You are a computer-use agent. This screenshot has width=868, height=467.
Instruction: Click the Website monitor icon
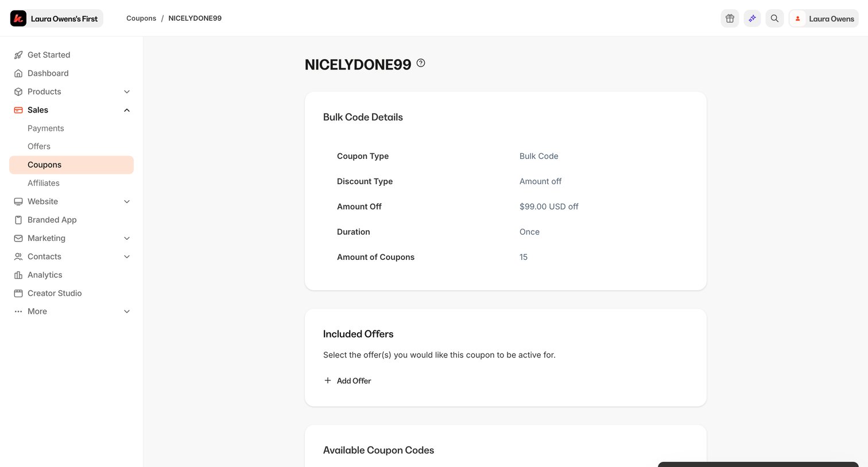coord(18,201)
